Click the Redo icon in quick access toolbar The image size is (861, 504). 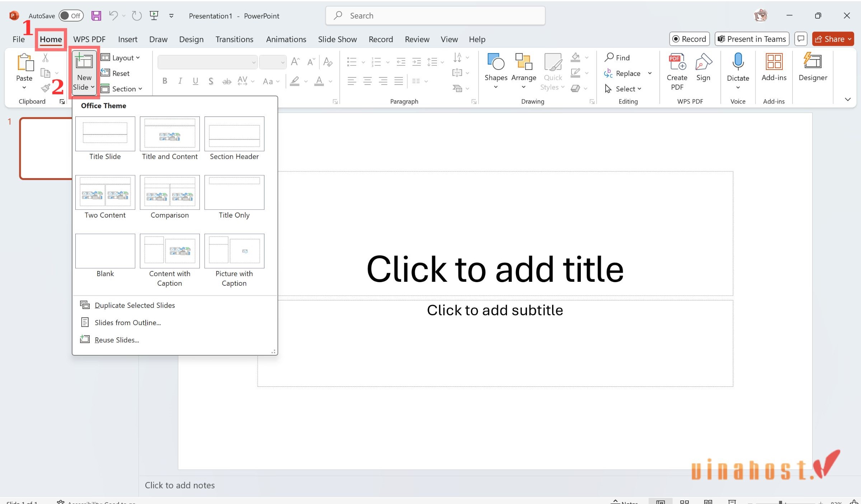[x=136, y=15]
